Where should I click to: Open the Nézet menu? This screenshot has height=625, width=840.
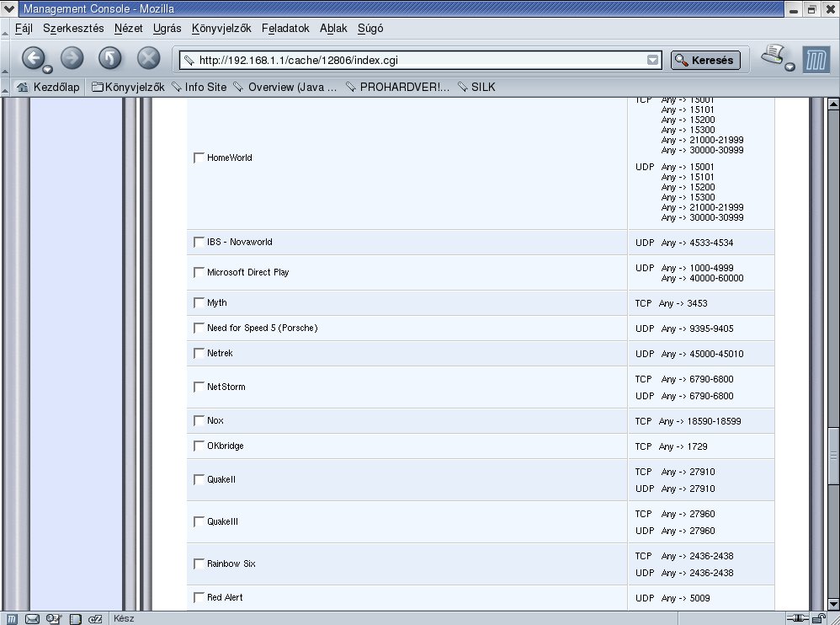(x=129, y=29)
